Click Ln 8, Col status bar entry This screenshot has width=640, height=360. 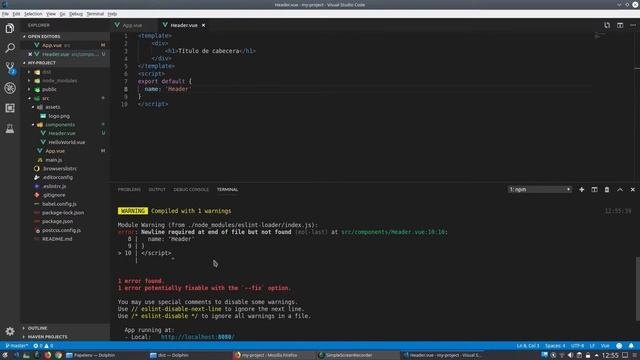click(x=528, y=346)
